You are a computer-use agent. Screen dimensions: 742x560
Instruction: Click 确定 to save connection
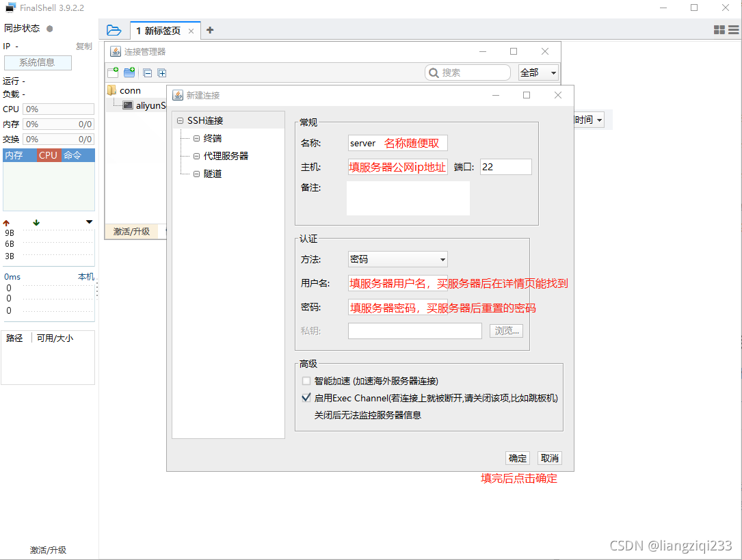pyautogui.click(x=517, y=458)
